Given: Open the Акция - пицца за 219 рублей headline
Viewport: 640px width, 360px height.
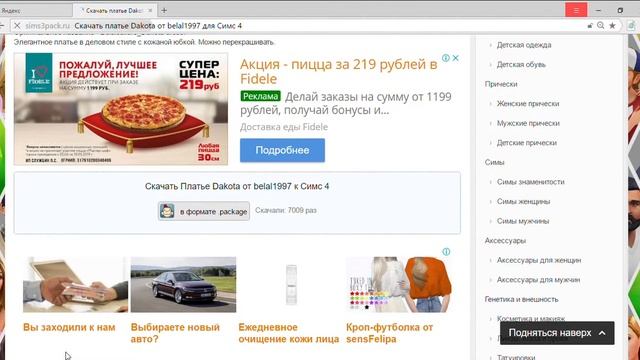Looking at the screenshot, I should 338,71.
